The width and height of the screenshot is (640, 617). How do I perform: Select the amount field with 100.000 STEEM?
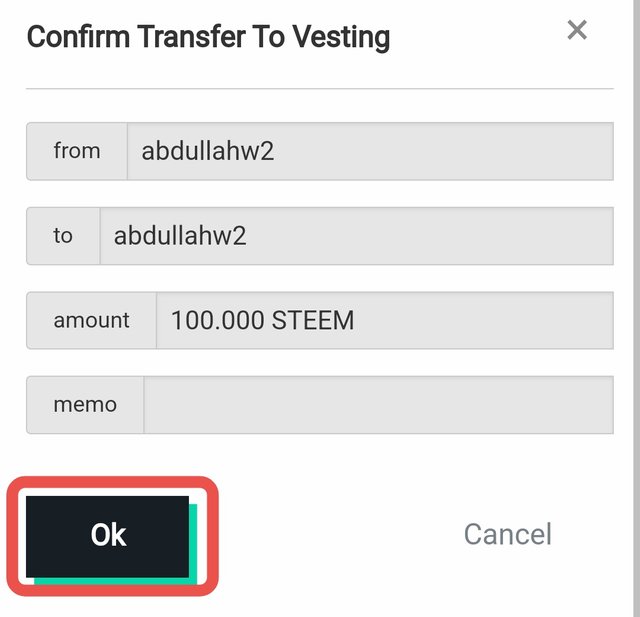[385, 320]
